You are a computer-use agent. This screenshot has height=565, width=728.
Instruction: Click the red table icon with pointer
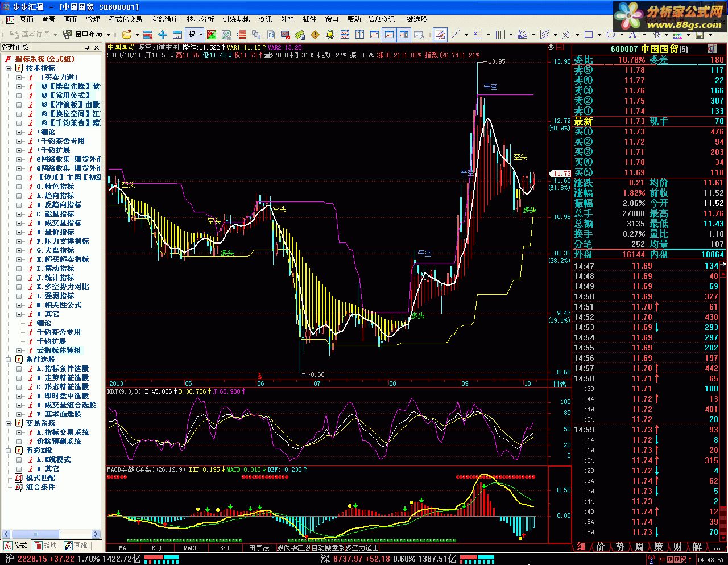point(148,34)
